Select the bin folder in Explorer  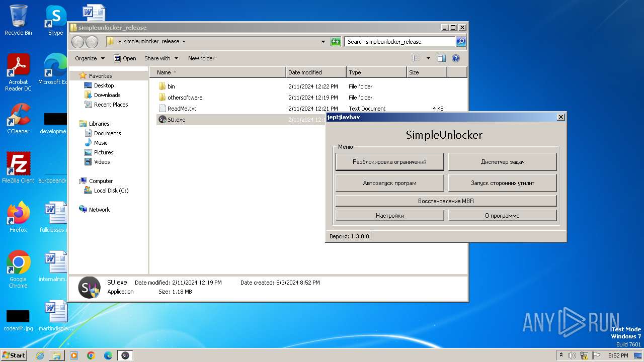[171, 86]
